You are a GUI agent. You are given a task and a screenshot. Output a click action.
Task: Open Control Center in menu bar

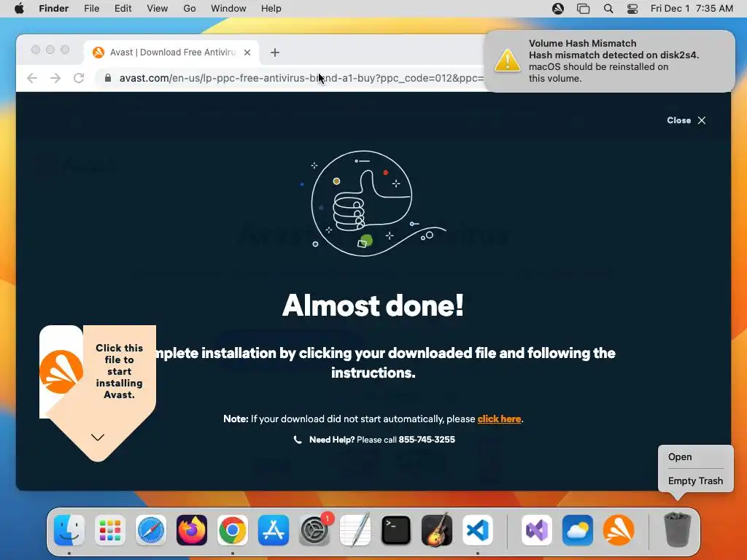click(632, 9)
